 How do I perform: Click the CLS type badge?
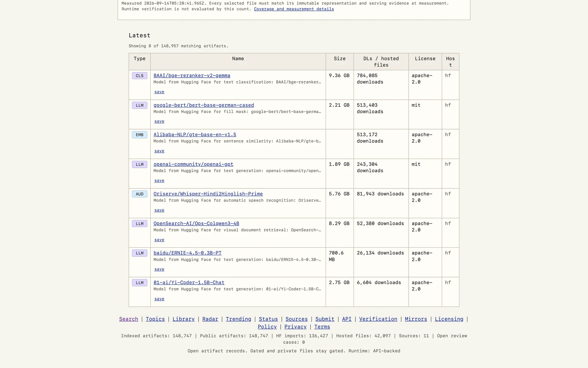click(140, 76)
